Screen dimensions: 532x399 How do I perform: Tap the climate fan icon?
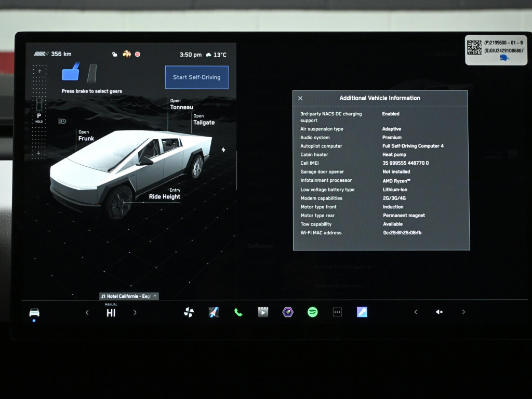coord(189,312)
